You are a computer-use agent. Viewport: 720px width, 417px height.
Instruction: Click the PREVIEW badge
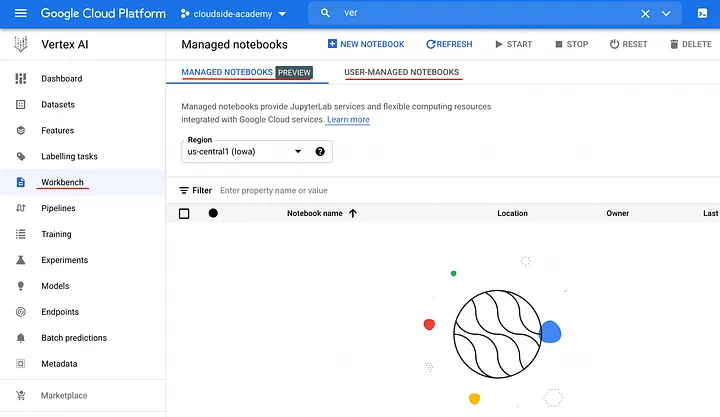point(294,73)
